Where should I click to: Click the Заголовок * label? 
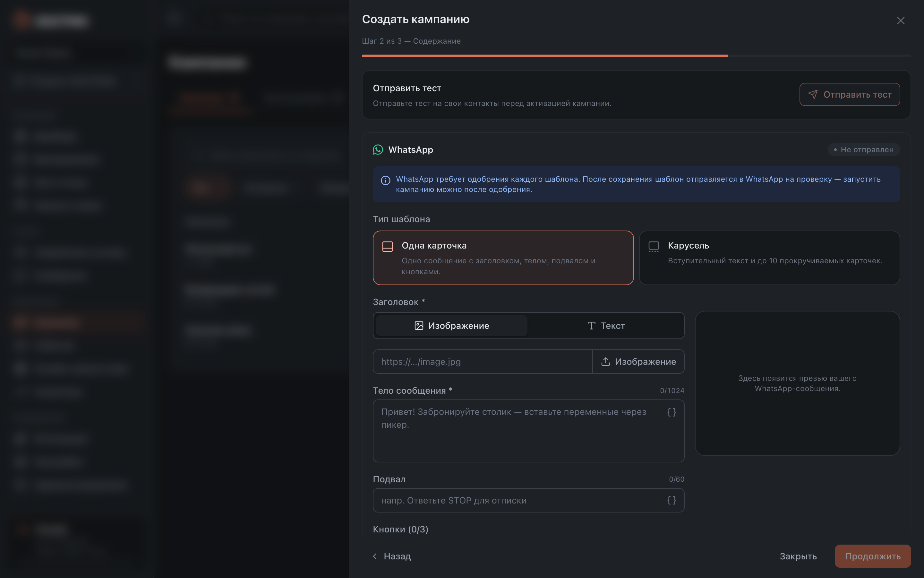click(x=399, y=302)
